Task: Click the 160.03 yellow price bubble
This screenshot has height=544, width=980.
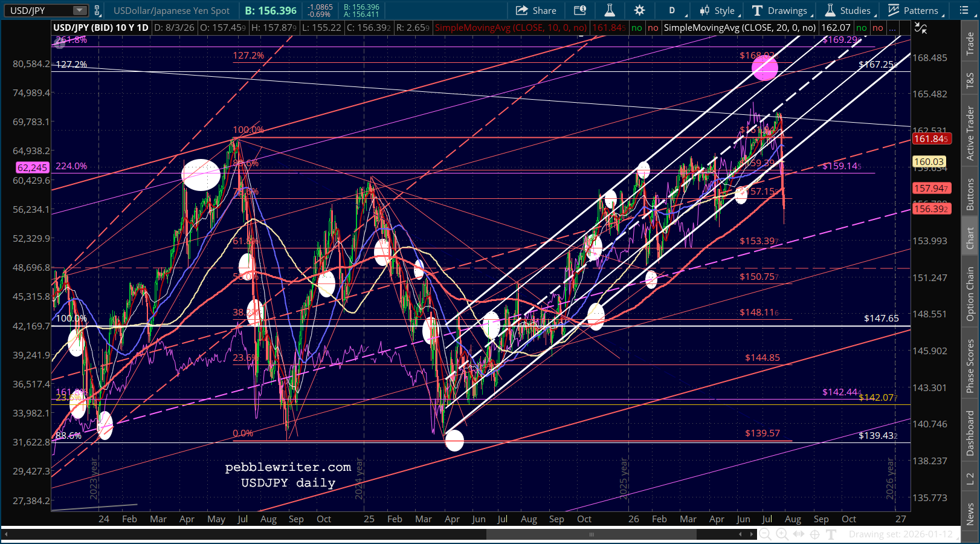Action: [929, 161]
